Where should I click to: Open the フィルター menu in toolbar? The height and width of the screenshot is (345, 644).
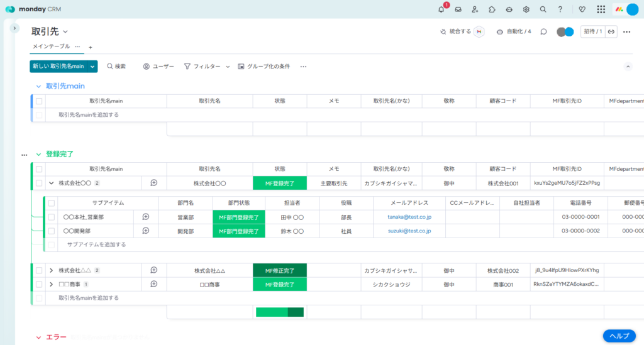[x=202, y=66]
